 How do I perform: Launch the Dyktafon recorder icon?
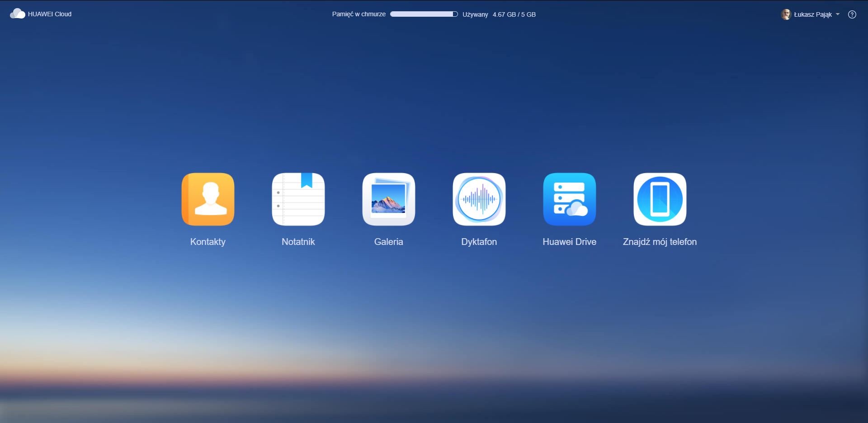tap(479, 199)
